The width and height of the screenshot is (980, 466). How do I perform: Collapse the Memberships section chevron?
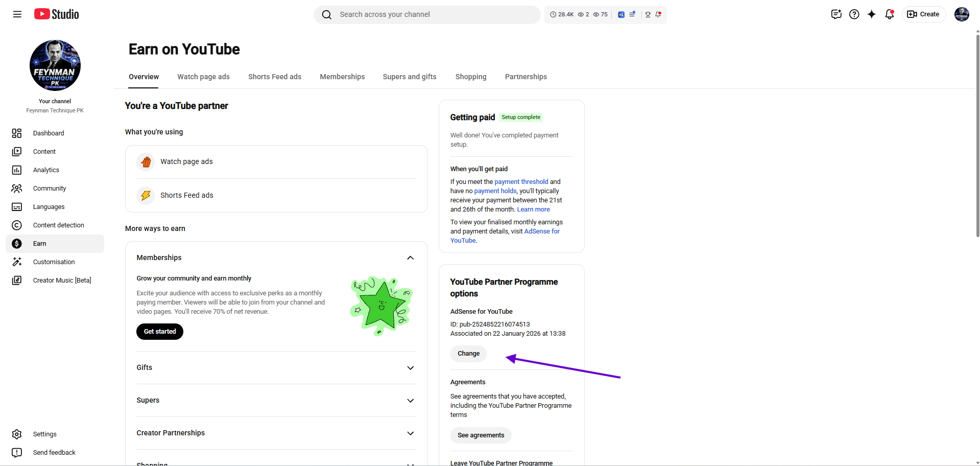(411, 258)
